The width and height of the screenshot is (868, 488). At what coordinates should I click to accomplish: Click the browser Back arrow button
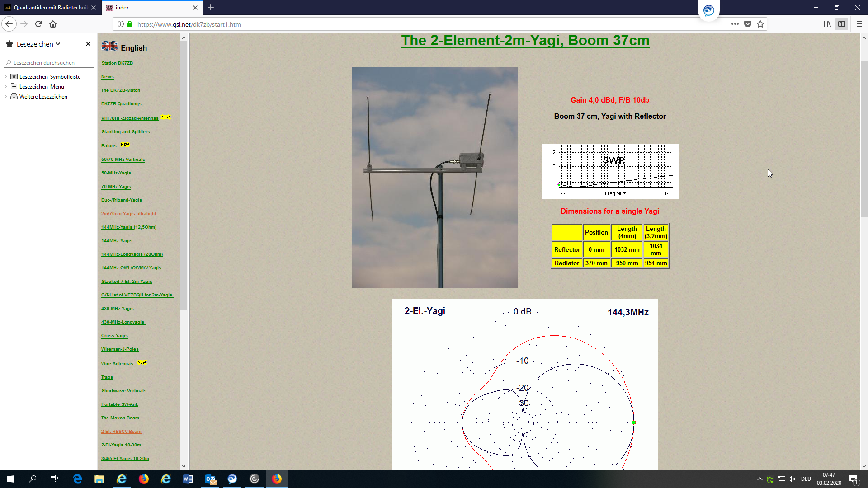tap(9, 24)
